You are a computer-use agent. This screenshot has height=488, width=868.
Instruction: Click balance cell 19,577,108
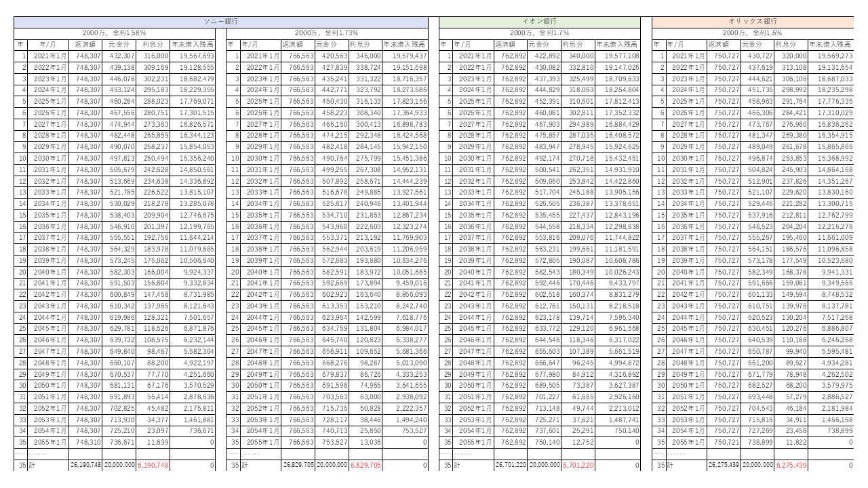(x=618, y=56)
